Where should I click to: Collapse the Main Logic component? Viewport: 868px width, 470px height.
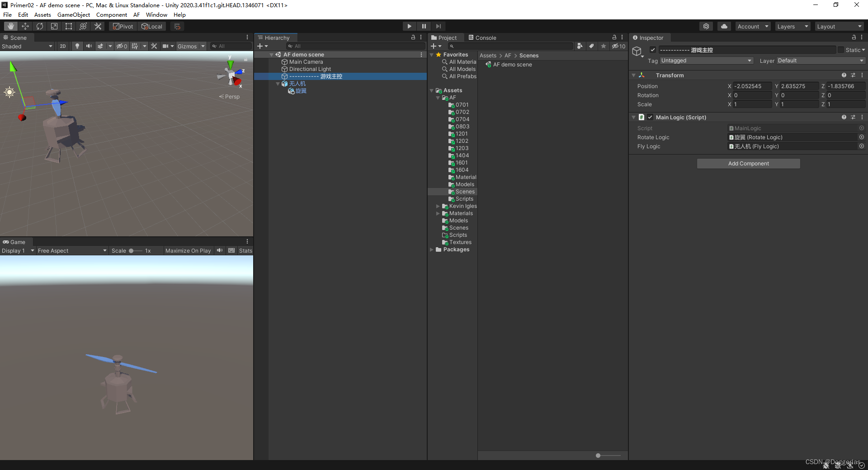pyautogui.click(x=634, y=117)
